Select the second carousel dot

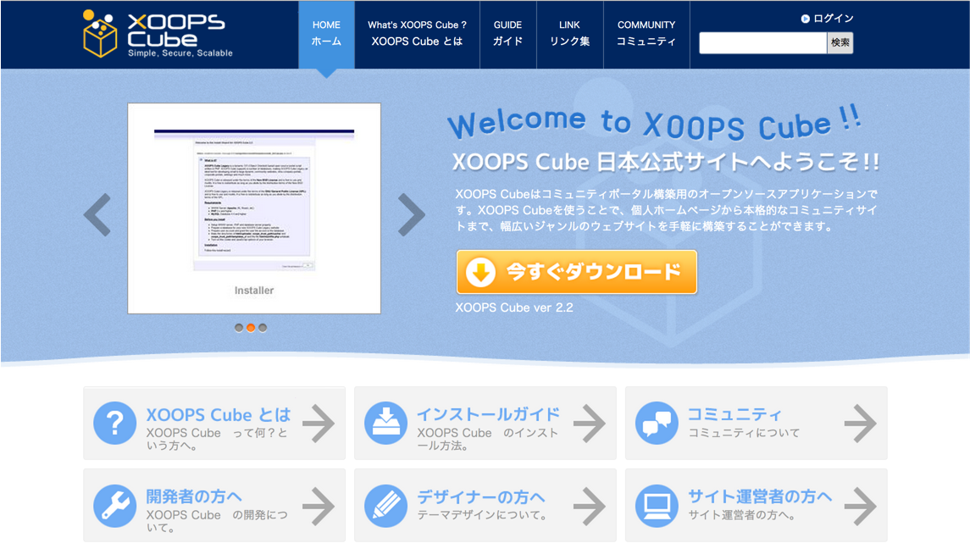pos(251,328)
